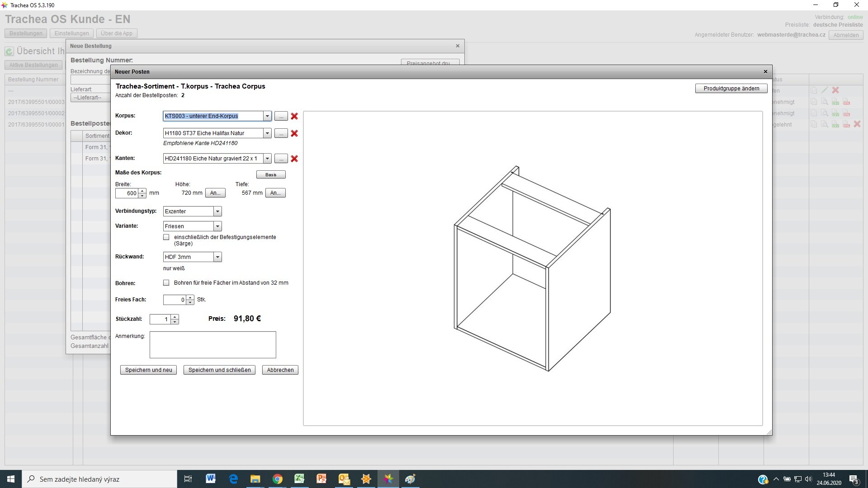Increase Stückzahl with the up arrow
This screenshot has width=868, height=488.
click(175, 317)
